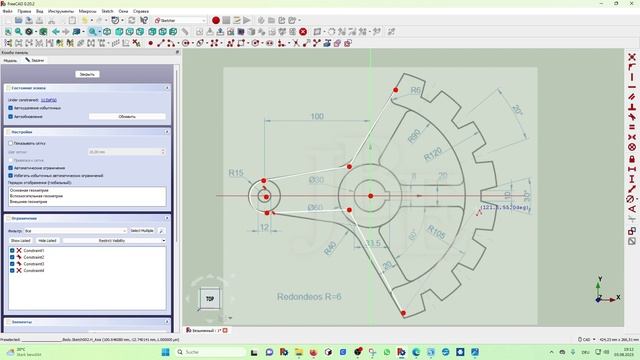Toggle auto-update checkbox
Screen dimensions: 640x360
click(x=11, y=116)
